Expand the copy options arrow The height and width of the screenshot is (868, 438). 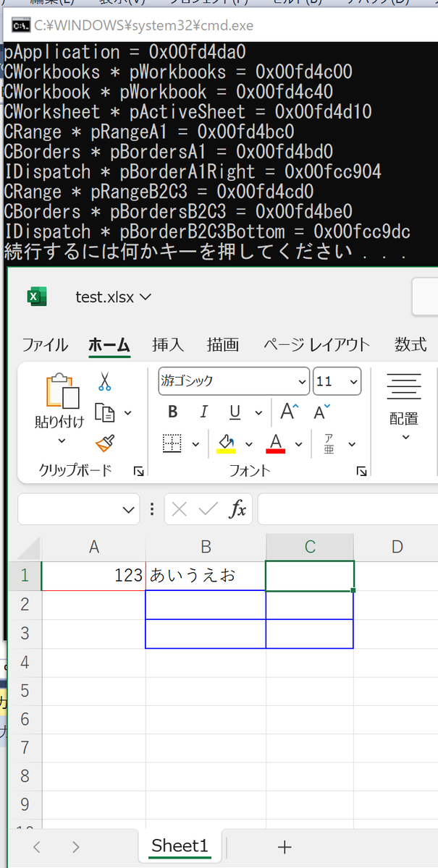(x=128, y=412)
